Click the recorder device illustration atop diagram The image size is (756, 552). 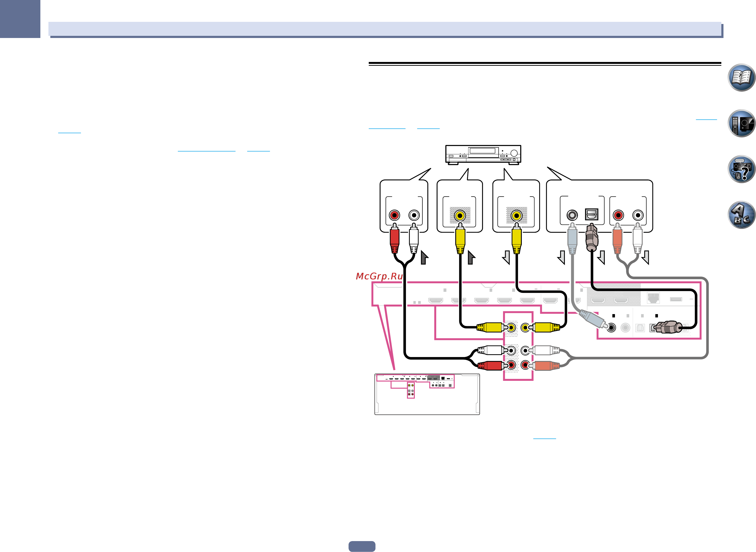pos(483,155)
